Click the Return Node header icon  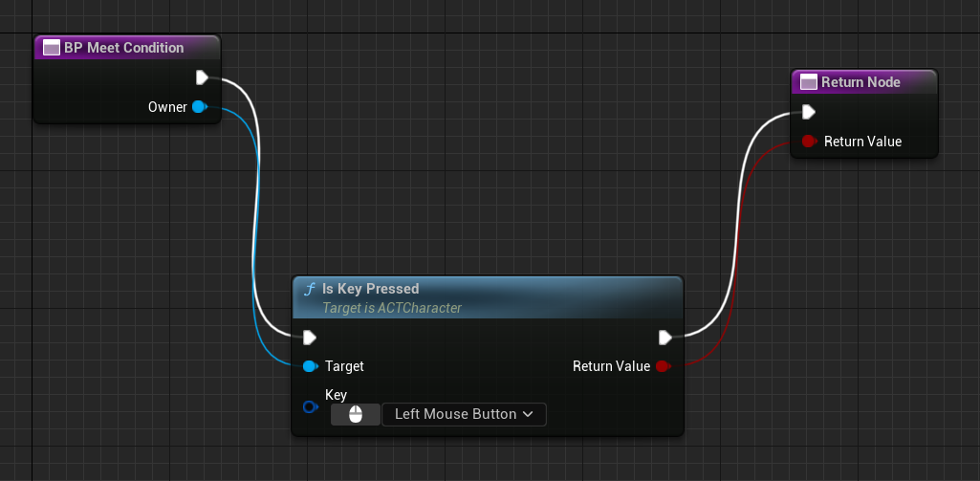click(x=808, y=82)
